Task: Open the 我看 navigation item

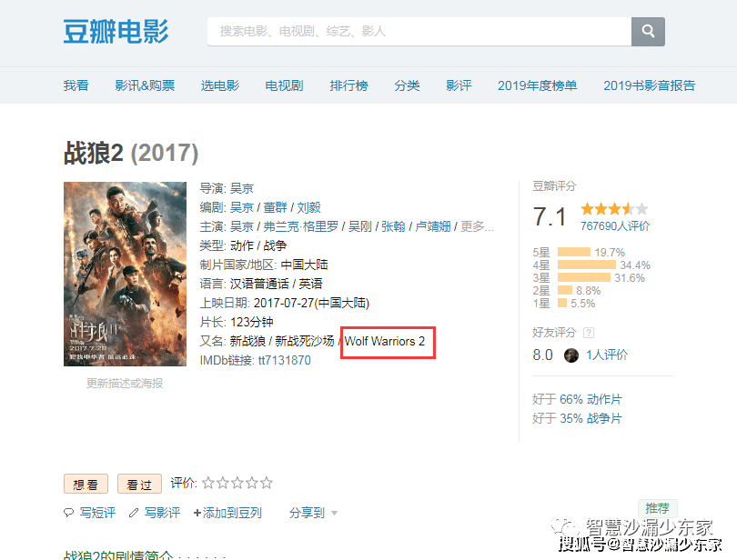Action: tap(76, 85)
